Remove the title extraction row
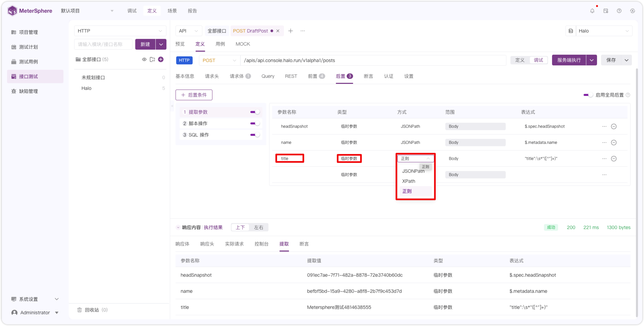This screenshot has height=326, width=644. [x=614, y=159]
